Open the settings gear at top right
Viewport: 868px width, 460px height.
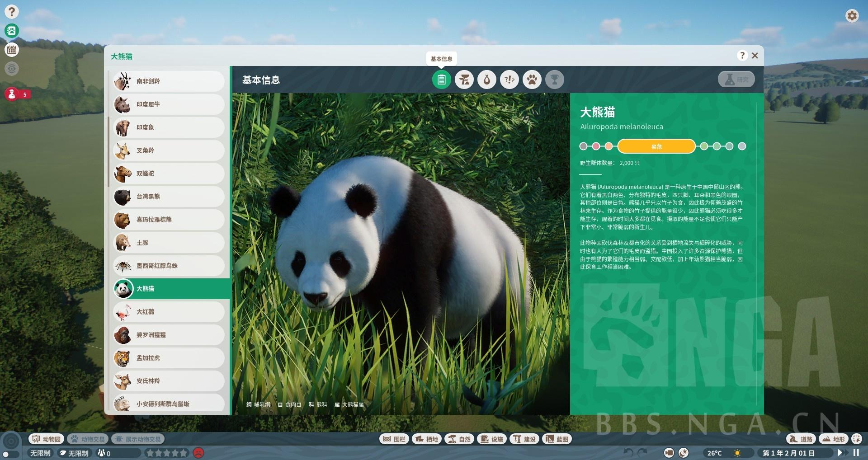(852, 16)
